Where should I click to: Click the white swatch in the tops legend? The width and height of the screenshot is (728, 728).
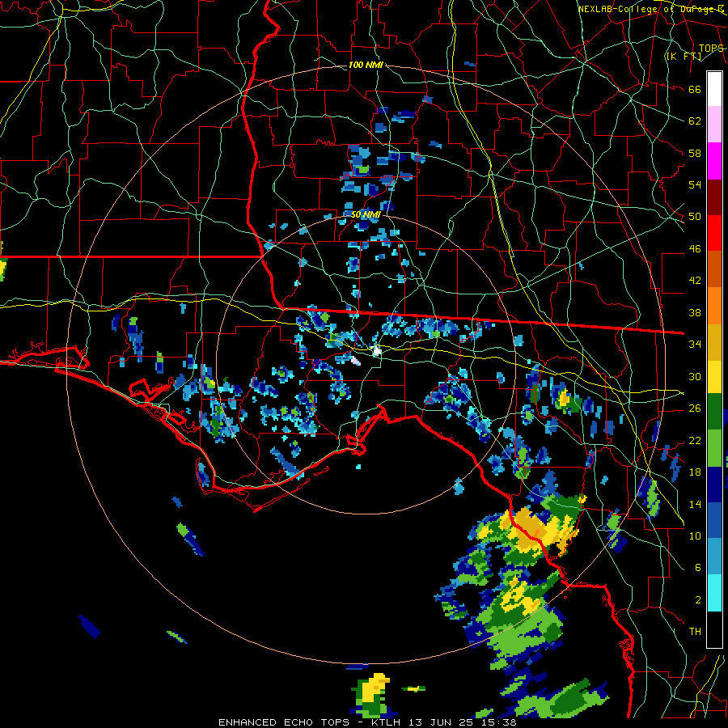(x=714, y=89)
